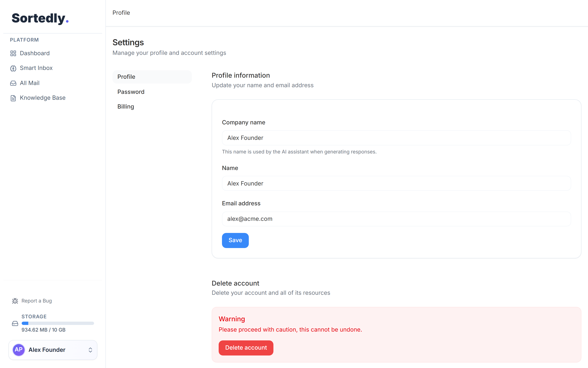Focus the Company name input field
The image size is (588, 368).
(x=396, y=138)
